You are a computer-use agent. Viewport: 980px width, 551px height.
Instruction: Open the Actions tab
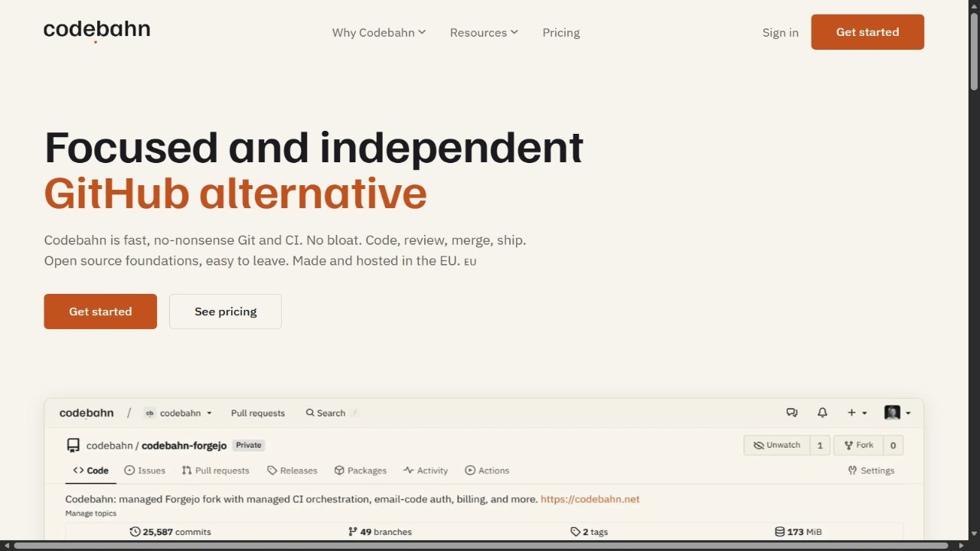click(x=487, y=471)
